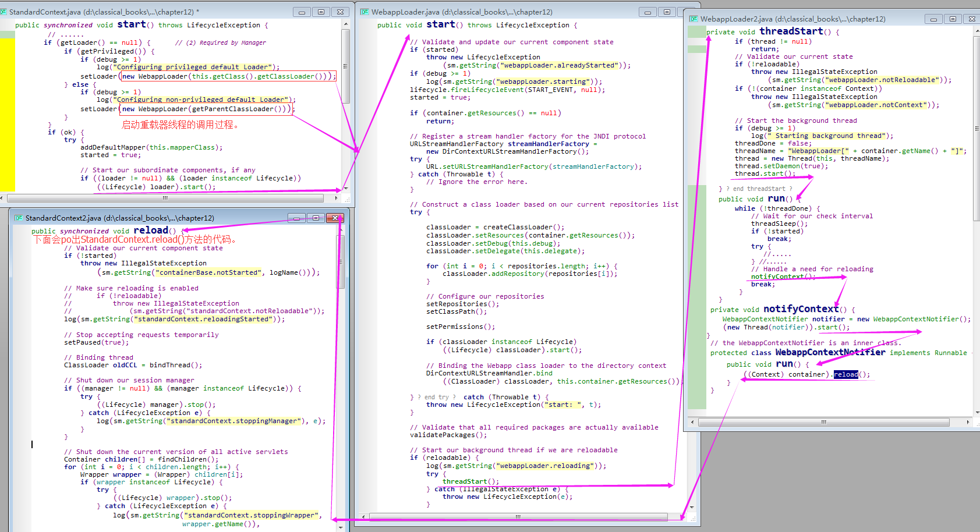The height and width of the screenshot is (532, 980).
Task: Click the WebappLoader2.java title bar text
Action: click(793, 19)
